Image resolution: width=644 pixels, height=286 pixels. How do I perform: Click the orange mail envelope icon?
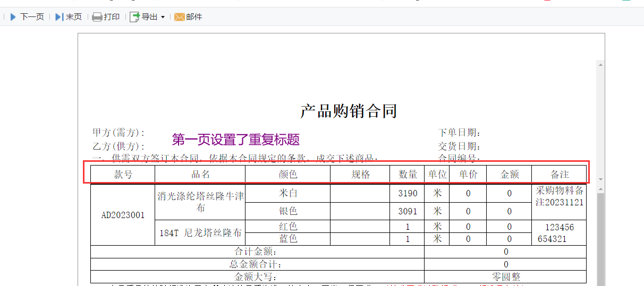click(x=179, y=17)
